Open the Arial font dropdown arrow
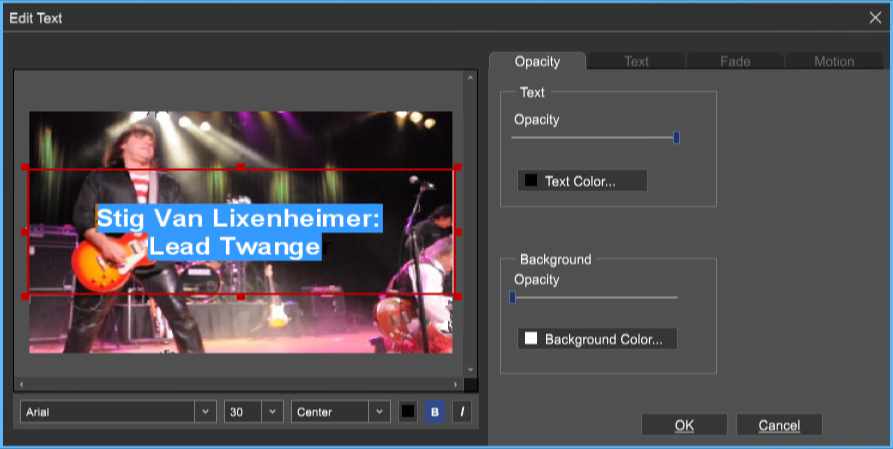Image resolution: width=893 pixels, height=449 pixels. point(205,412)
